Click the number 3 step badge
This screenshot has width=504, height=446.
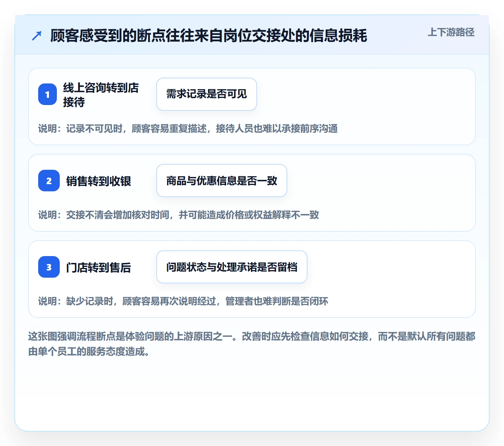click(49, 267)
